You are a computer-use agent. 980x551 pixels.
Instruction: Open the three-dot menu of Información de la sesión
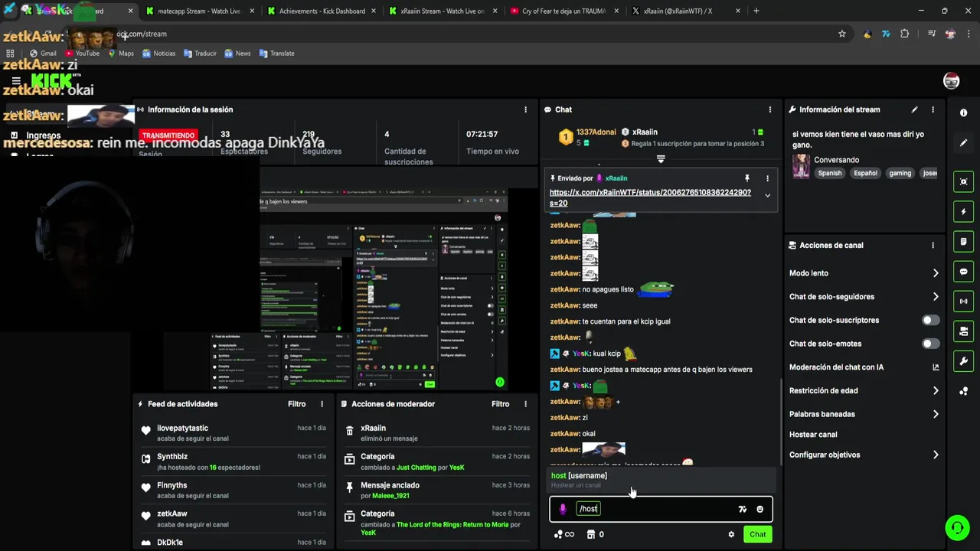pyautogui.click(x=525, y=109)
